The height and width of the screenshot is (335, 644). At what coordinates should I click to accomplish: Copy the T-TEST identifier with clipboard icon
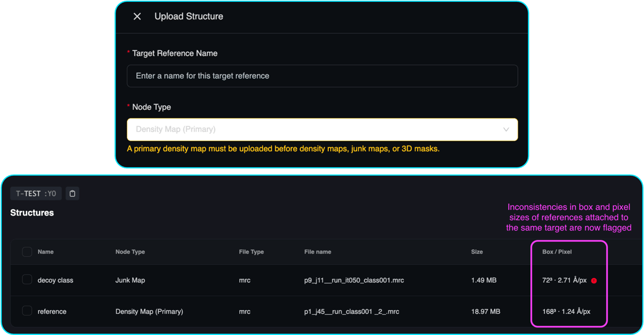pyautogui.click(x=72, y=194)
